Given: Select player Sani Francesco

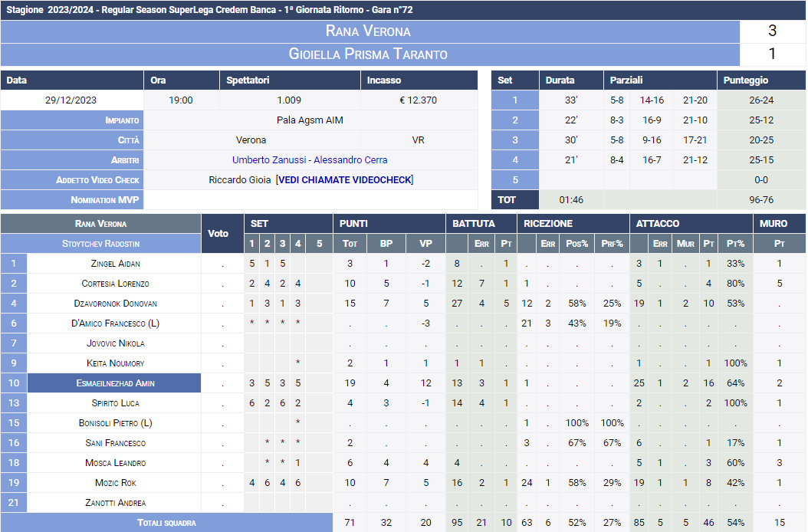Looking at the screenshot, I should (116, 443).
